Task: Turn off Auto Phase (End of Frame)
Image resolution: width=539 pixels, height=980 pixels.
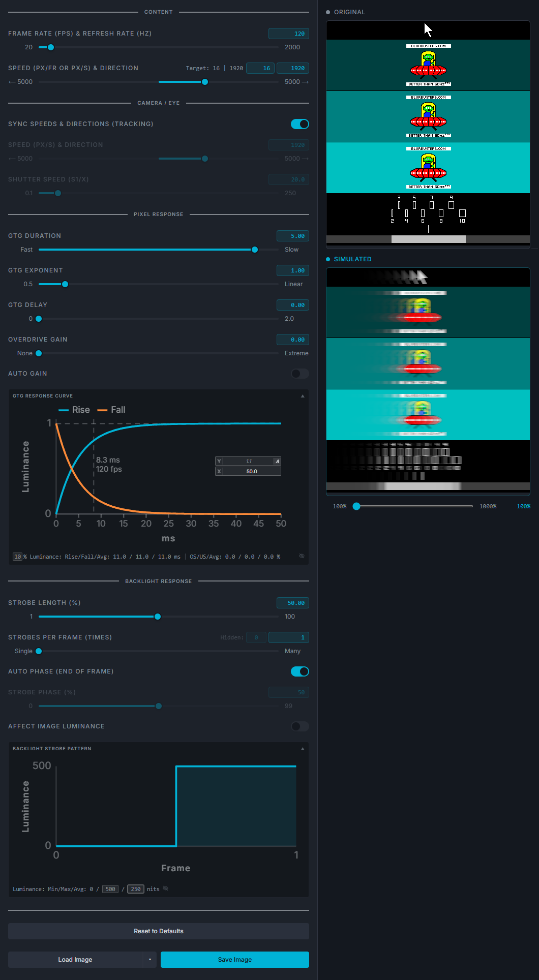Action: [300, 671]
